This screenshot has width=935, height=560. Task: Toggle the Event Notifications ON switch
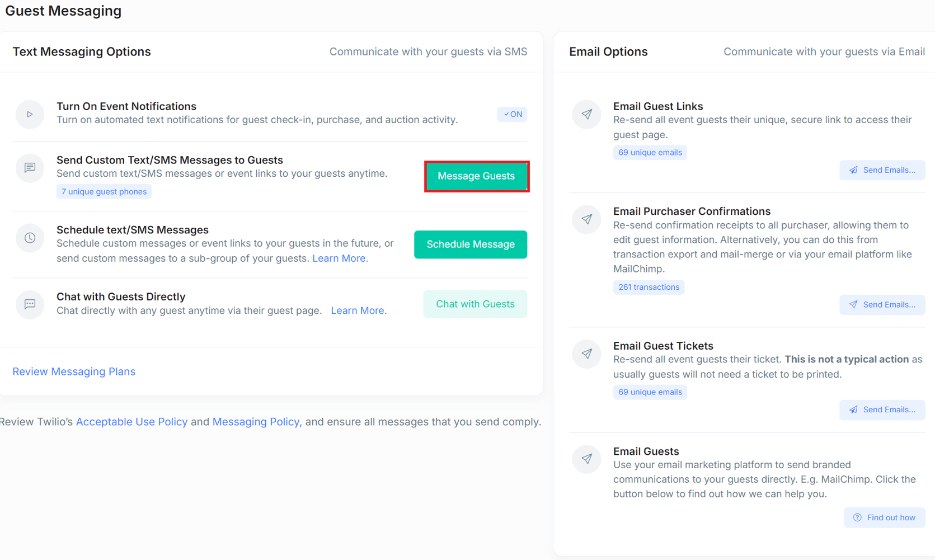coord(512,114)
